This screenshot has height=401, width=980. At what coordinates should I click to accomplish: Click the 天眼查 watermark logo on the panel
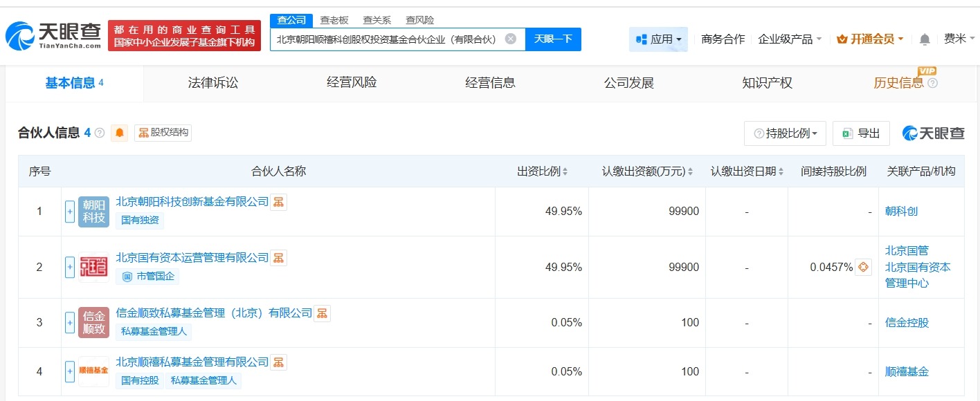[932, 133]
